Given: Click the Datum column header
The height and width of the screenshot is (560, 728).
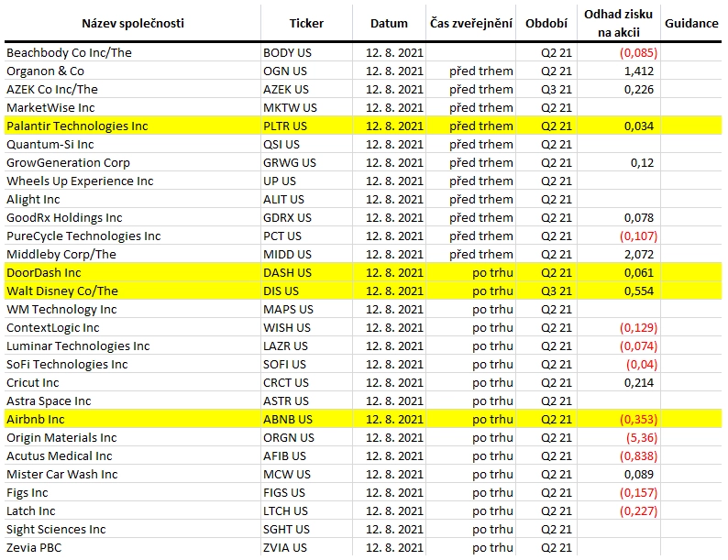Looking at the screenshot, I should coord(389,23).
